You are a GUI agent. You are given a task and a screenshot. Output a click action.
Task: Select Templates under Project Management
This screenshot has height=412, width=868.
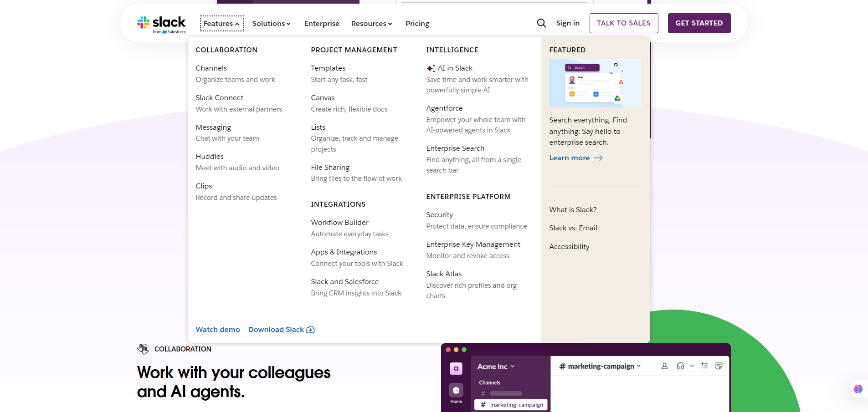tap(328, 68)
